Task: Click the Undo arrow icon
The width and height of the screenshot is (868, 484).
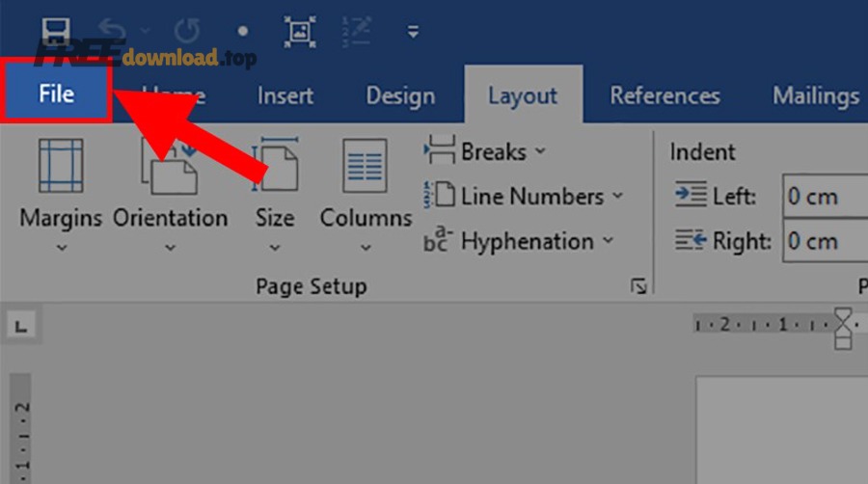Action: coord(112,30)
